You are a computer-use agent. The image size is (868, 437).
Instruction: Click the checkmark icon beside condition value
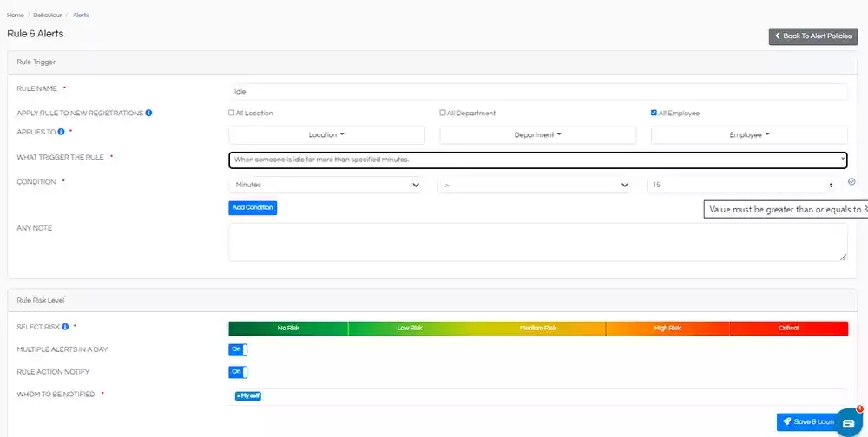(852, 182)
